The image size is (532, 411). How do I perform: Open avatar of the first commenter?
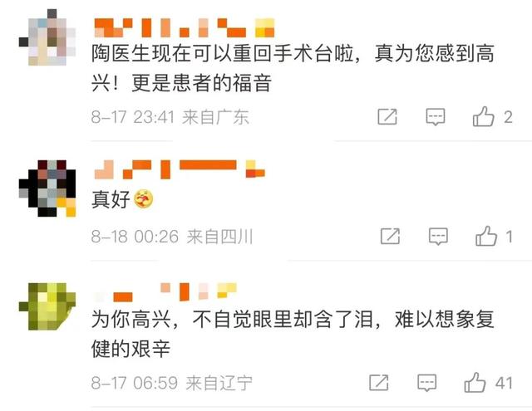tap(47, 37)
